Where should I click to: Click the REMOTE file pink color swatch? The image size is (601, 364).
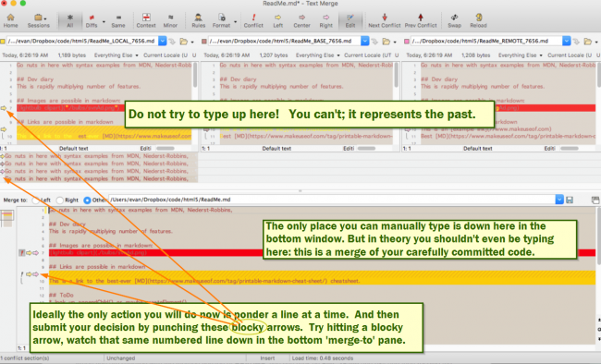[407, 41]
